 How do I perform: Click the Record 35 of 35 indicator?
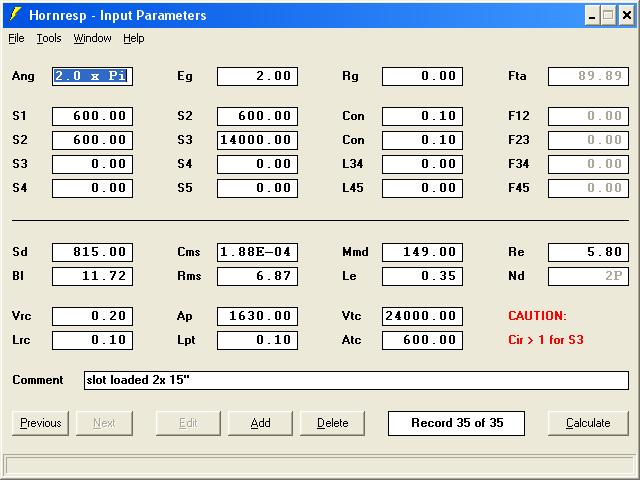click(456, 423)
